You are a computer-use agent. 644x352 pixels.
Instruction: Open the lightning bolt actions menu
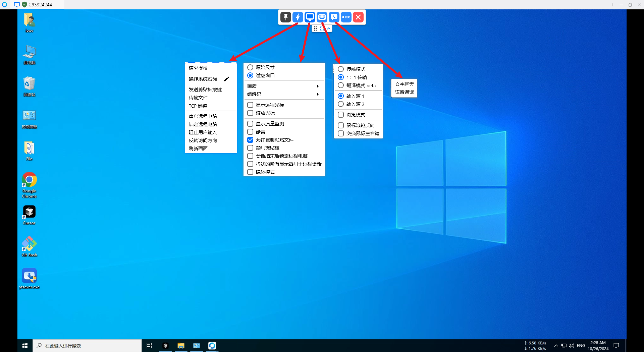pyautogui.click(x=298, y=17)
